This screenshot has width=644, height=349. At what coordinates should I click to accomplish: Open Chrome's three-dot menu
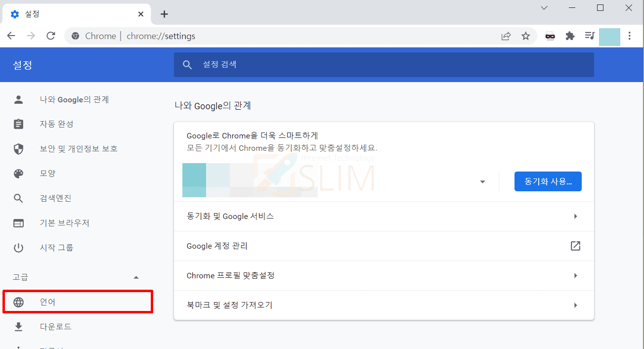629,36
